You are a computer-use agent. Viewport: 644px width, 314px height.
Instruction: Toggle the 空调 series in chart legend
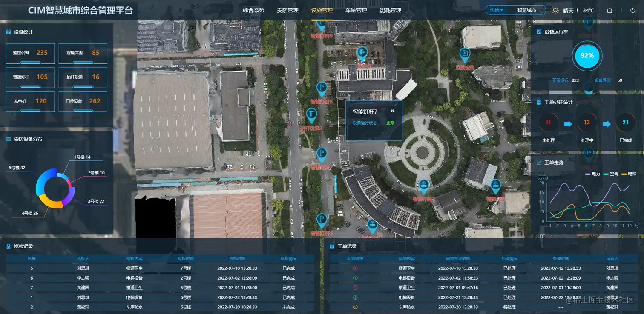click(610, 174)
